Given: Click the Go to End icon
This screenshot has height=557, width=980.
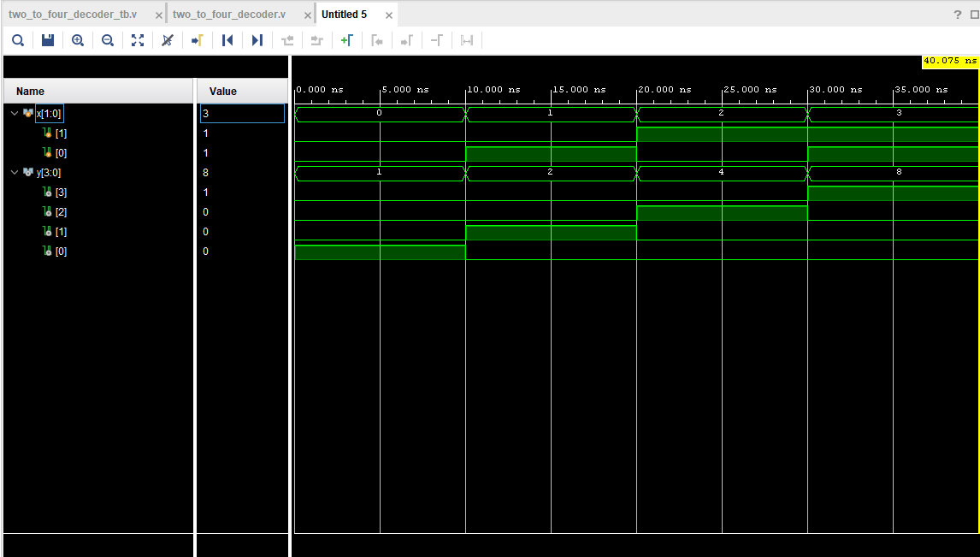Looking at the screenshot, I should pyautogui.click(x=257, y=40).
